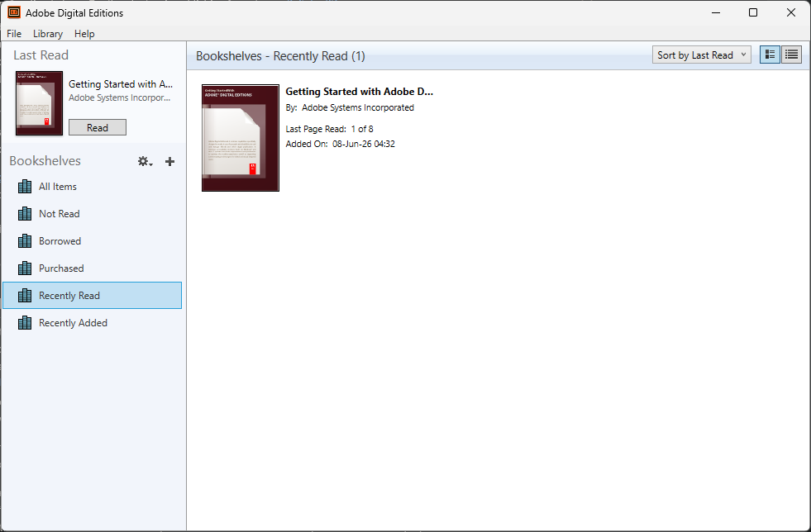
Task: Click the Purchased bookshelf icon
Action: click(25, 268)
